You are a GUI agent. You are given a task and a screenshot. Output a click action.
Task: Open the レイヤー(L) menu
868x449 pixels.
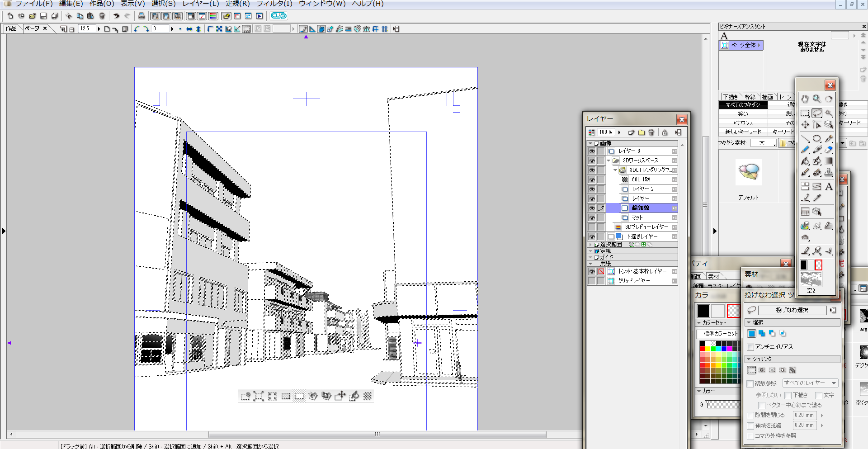200,4
